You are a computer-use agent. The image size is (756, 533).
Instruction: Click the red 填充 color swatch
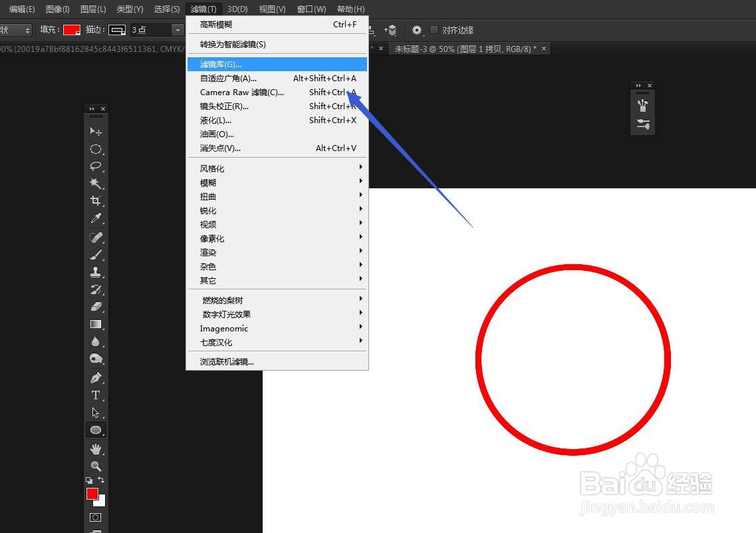71,30
